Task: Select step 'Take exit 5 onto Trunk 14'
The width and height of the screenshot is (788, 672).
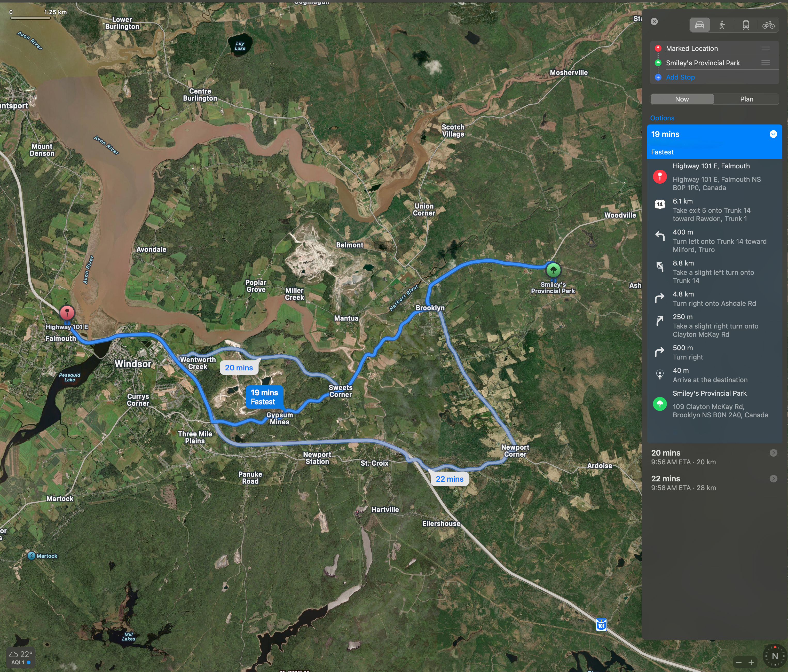Action: point(714,210)
